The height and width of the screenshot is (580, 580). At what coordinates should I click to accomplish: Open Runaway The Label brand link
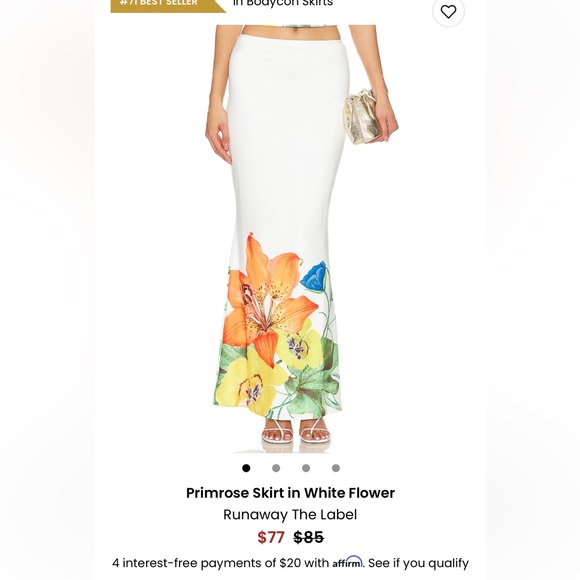[x=290, y=515]
